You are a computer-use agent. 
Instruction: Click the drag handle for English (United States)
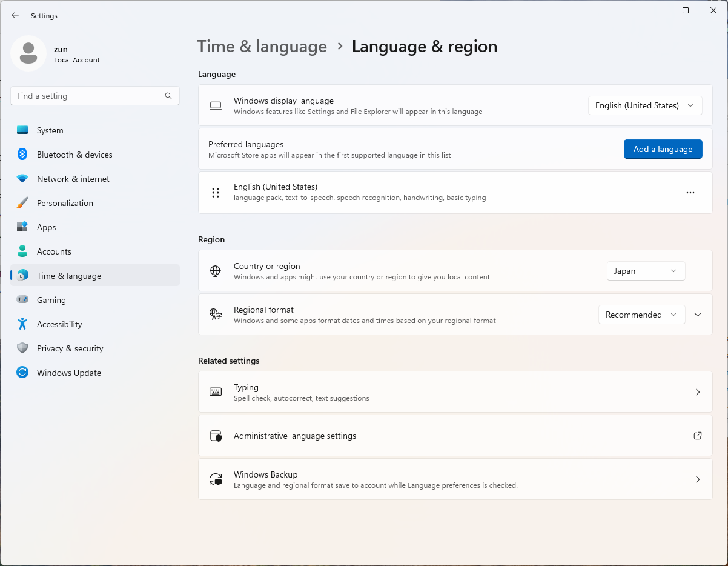pos(216,193)
